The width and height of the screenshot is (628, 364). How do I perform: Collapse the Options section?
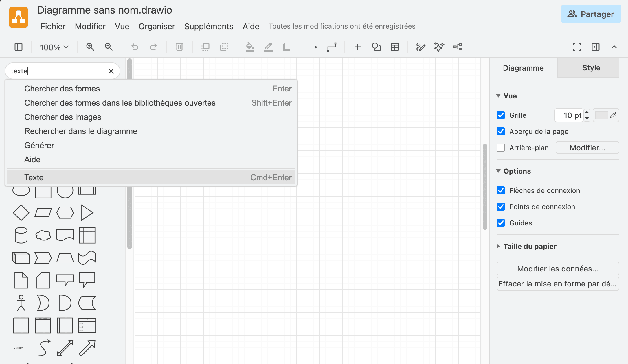click(498, 171)
